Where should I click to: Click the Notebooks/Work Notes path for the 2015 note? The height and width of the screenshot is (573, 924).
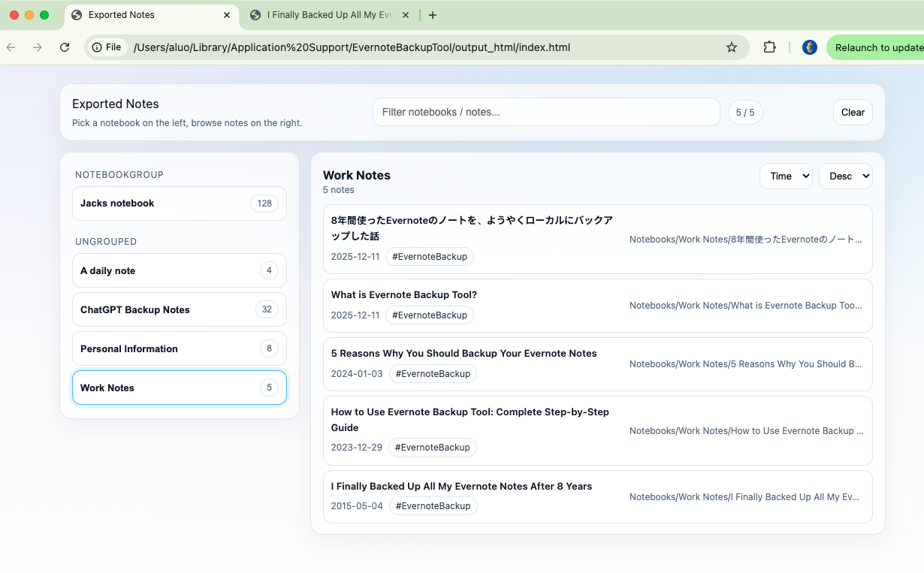click(x=744, y=496)
